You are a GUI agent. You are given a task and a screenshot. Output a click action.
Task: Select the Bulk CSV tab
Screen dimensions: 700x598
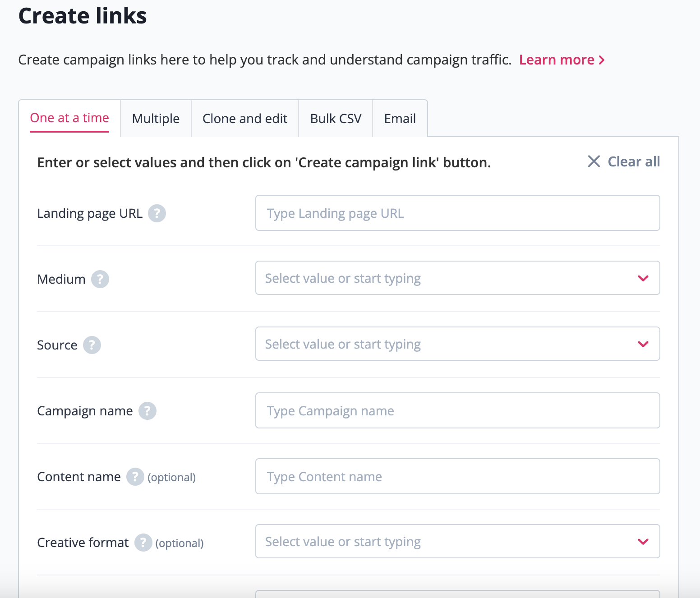(x=335, y=118)
